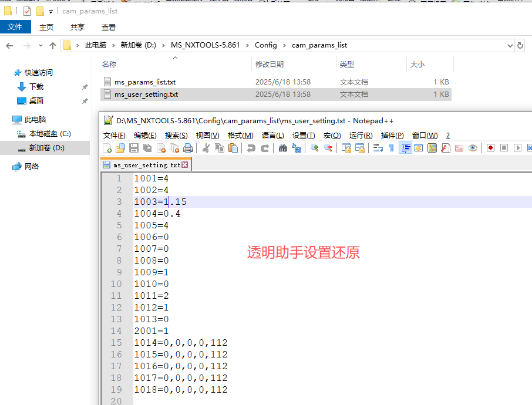Screen dimensions: 532x405
Task: Go up one folder level
Action: point(53,45)
